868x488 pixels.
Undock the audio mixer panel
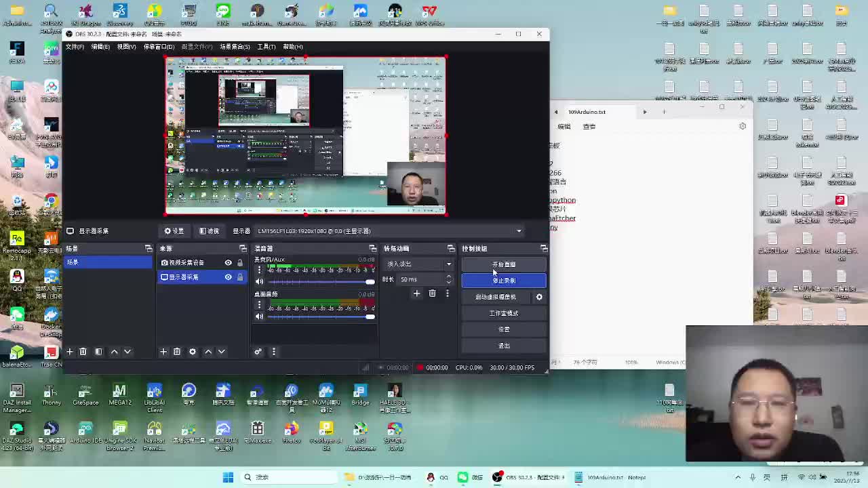coord(372,249)
